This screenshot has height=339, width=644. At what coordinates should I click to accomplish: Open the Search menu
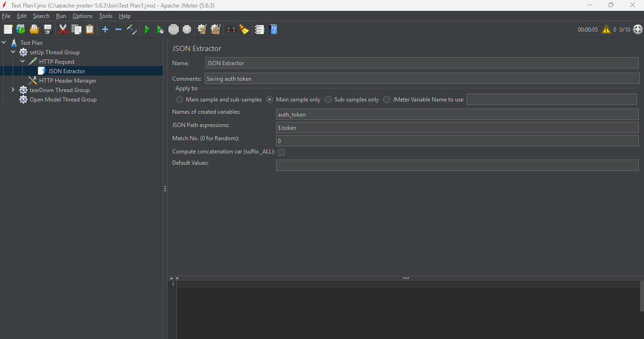click(41, 16)
